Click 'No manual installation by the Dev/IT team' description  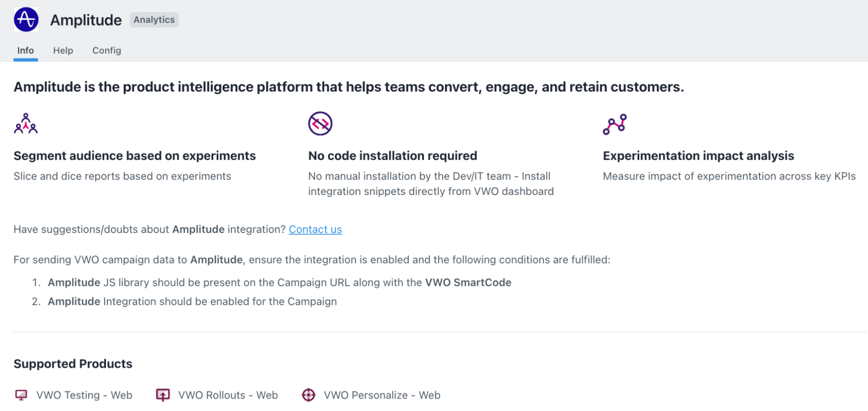point(431,184)
